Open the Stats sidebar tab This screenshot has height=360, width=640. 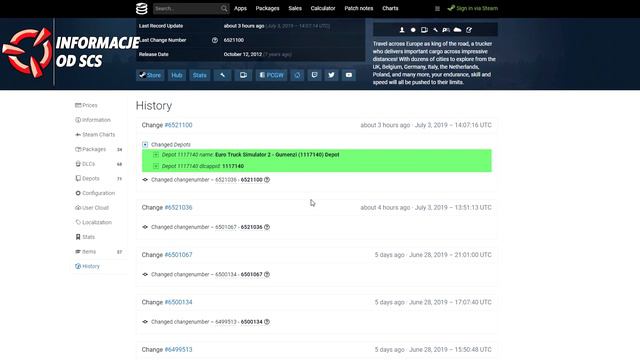[85, 237]
